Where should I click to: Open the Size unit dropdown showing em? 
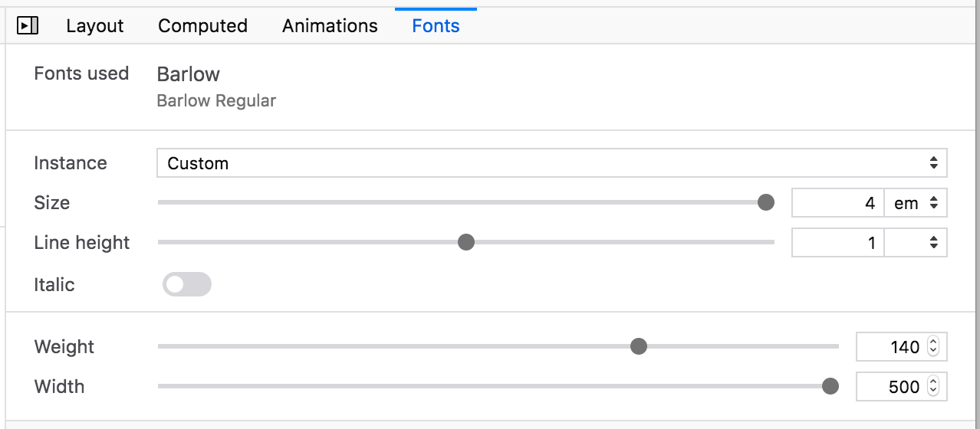[916, 203]
